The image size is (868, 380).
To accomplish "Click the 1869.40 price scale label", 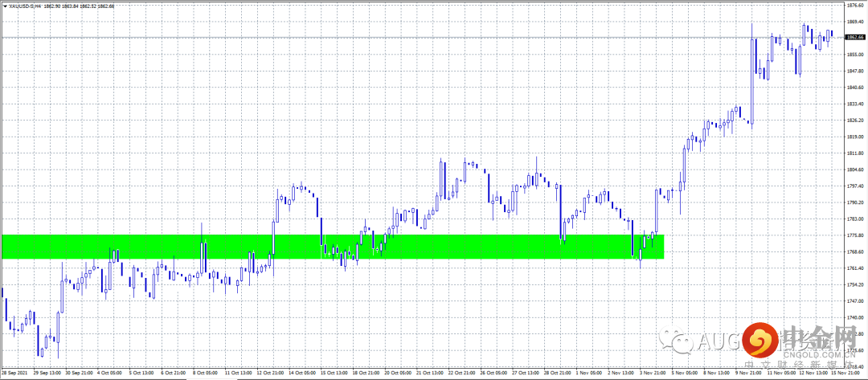I will pos(854,22).
